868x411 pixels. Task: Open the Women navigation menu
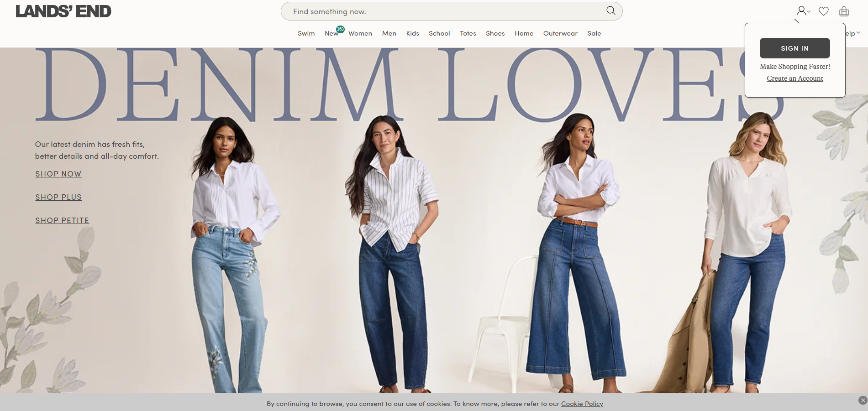(x=360, y=33)
